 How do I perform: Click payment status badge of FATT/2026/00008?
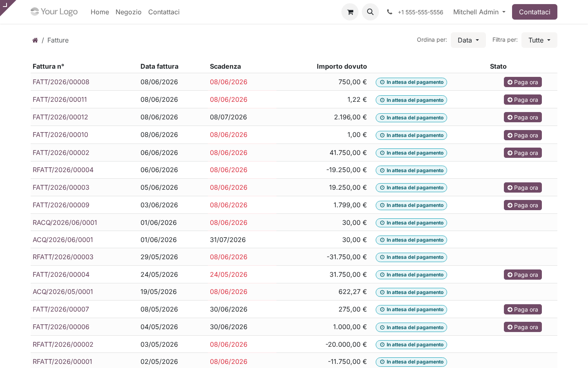(411, 82)
